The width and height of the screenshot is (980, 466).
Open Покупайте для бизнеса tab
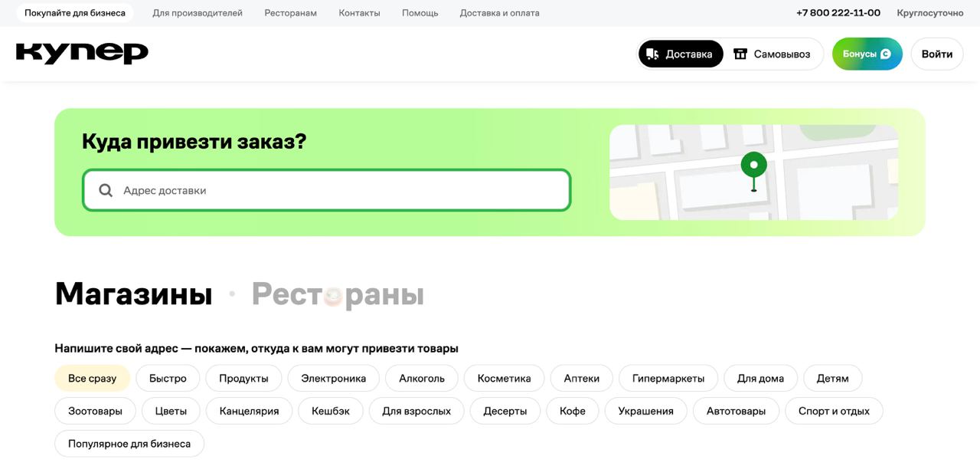(x=75, y=13)
